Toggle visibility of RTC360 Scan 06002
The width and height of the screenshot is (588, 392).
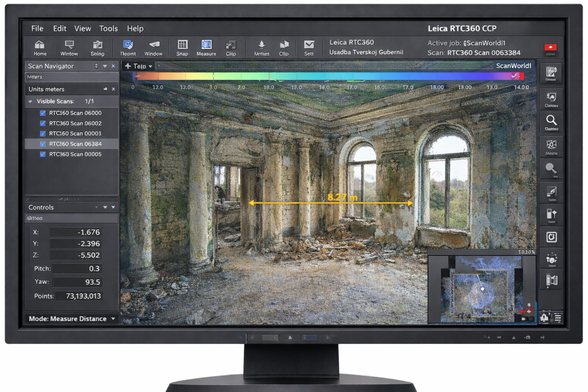[x=42, y=124]
